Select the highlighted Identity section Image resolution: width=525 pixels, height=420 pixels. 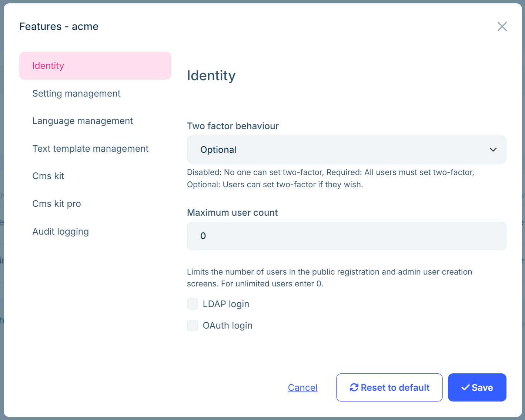coord(48,65)
